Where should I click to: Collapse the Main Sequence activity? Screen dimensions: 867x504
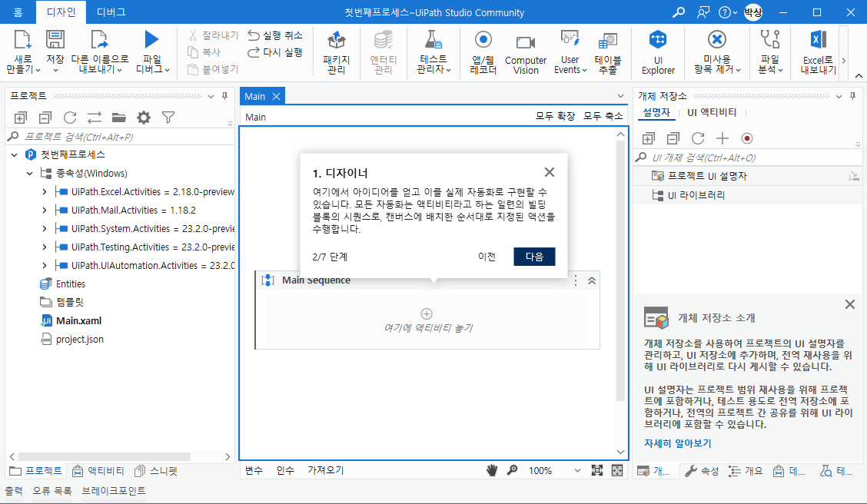coord(592,280)
